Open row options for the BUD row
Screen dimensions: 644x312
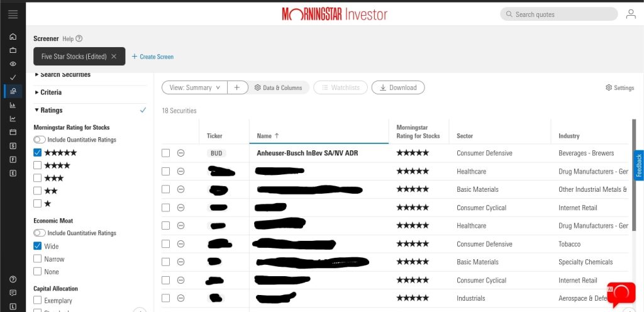[180, 153]
